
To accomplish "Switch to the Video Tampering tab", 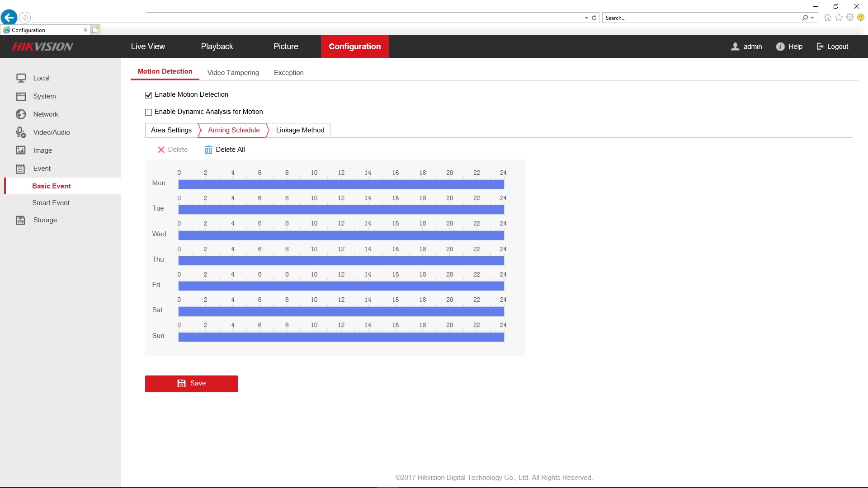I will pos(233,73).
